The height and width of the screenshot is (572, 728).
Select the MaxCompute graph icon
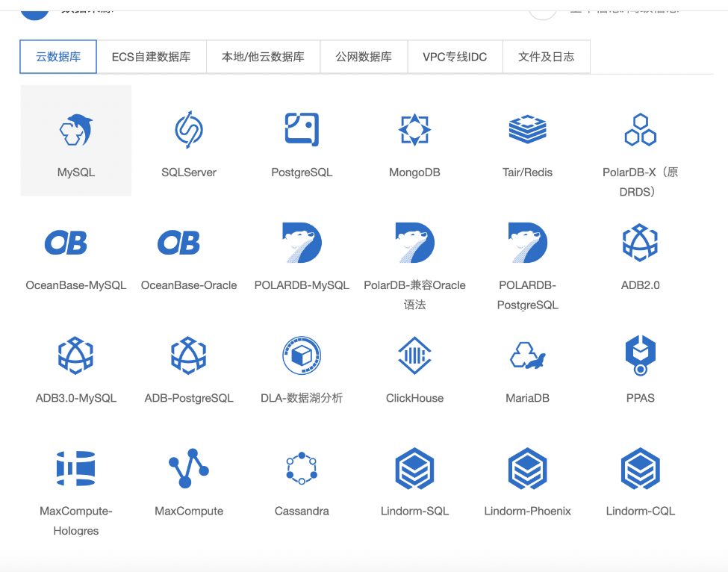(x=188, y=468)
